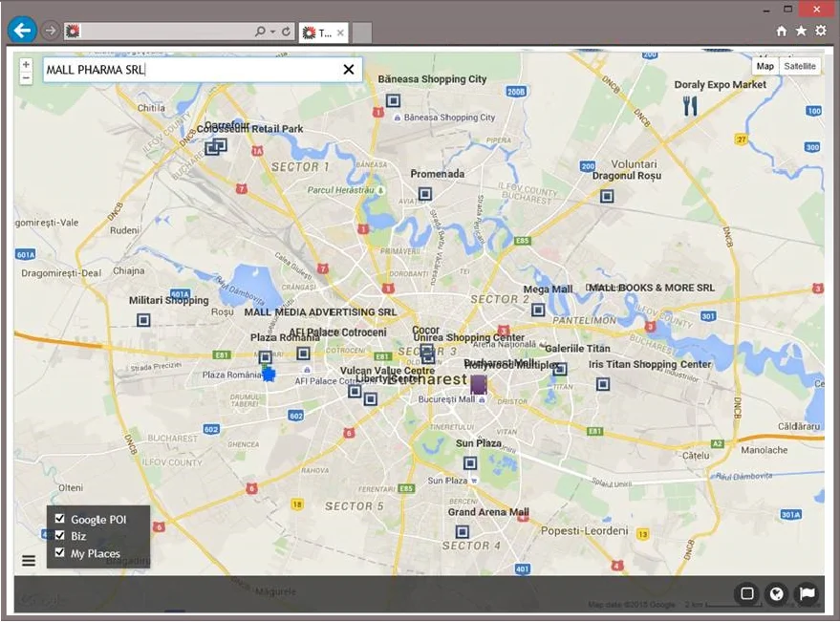Click the square button in bottom bar

click(x=746, y=593)
